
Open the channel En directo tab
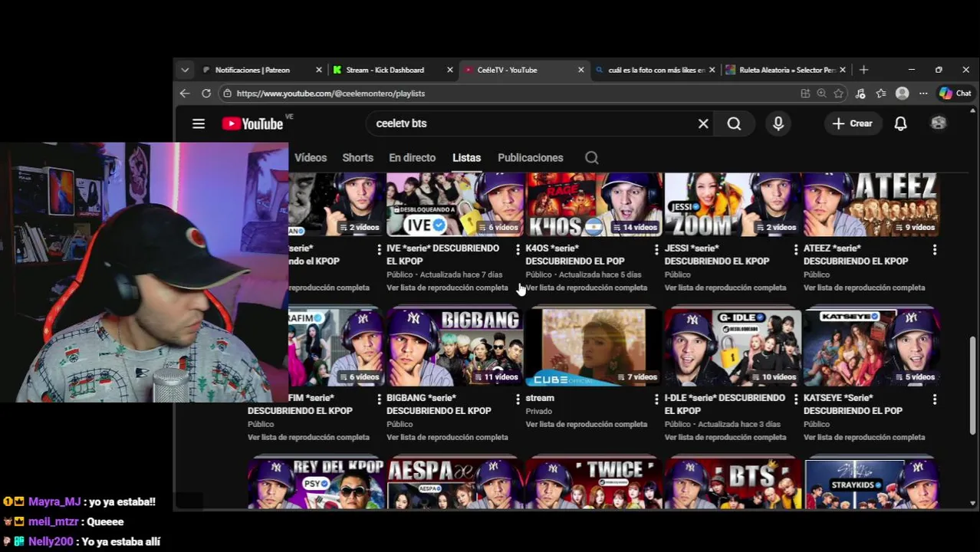tap(412, 158)
